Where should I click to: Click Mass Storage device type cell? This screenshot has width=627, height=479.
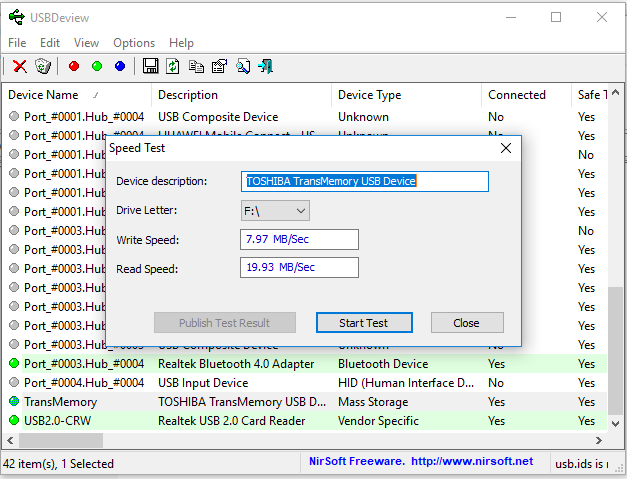click(x=373, y=402)
